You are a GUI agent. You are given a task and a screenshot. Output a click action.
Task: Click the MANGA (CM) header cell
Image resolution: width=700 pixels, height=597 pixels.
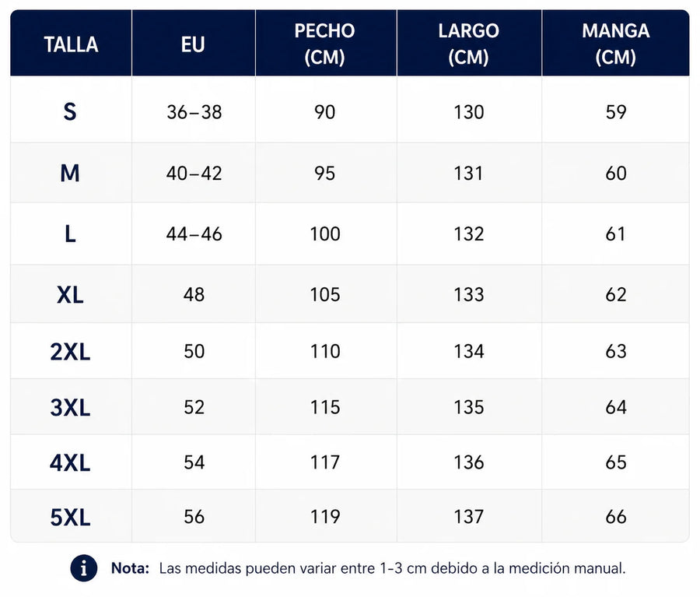click(616, 44)
